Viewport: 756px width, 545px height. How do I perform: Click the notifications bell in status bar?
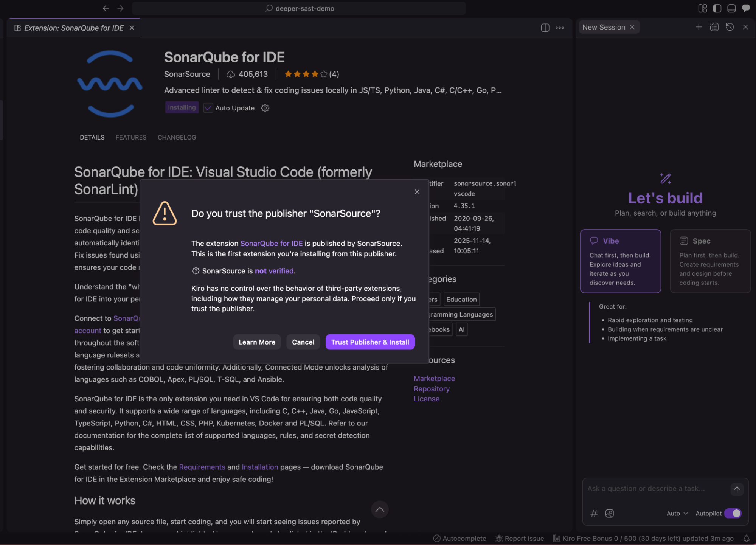746,538
